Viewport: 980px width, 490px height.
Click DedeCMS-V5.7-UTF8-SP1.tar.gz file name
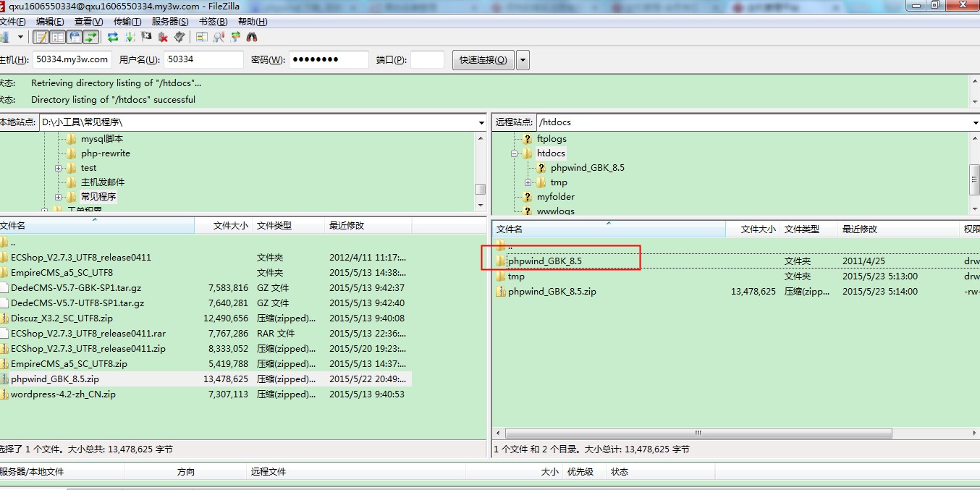(x=77, y=303)
